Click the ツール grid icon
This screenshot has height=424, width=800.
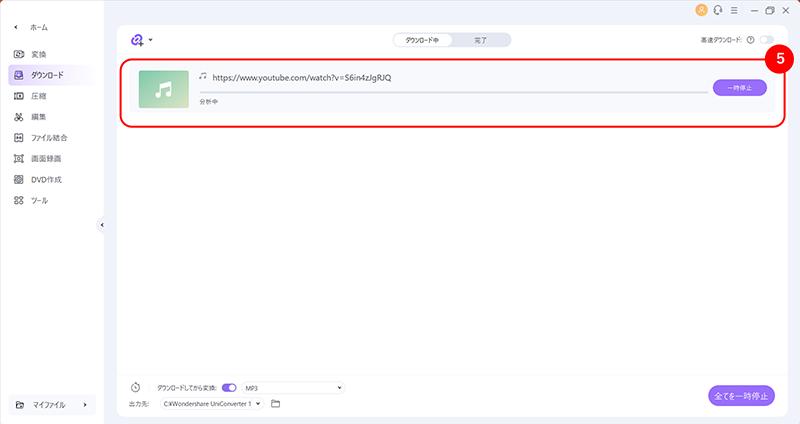pyautogui.click(x=19, y=201)
